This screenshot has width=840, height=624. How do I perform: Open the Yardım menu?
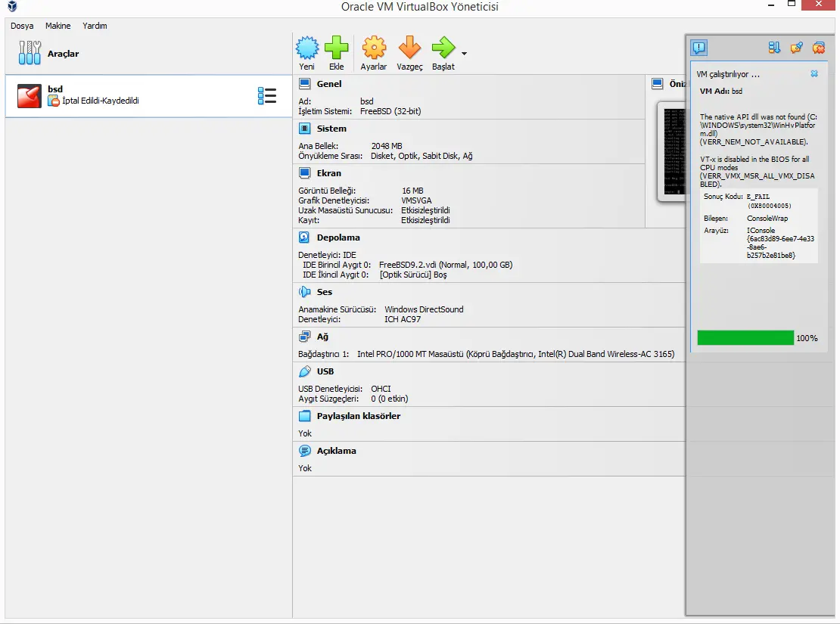(95, 26)
